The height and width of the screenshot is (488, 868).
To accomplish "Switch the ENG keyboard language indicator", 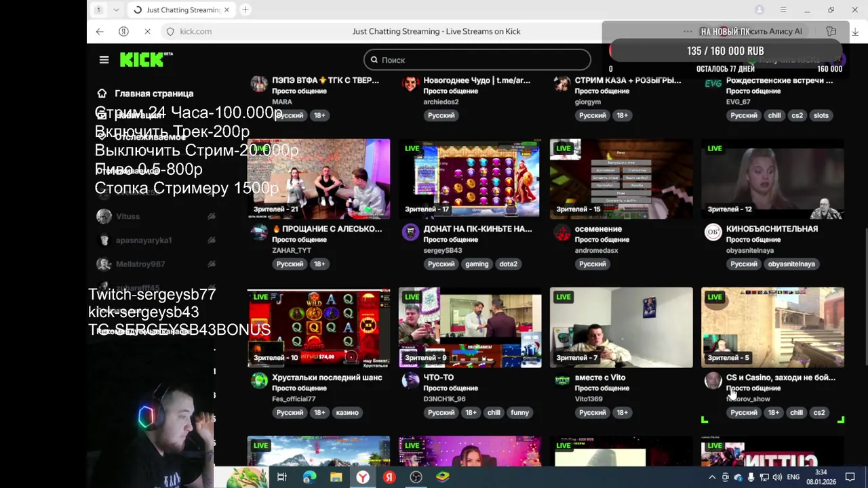I will click(x=793, y=477).
